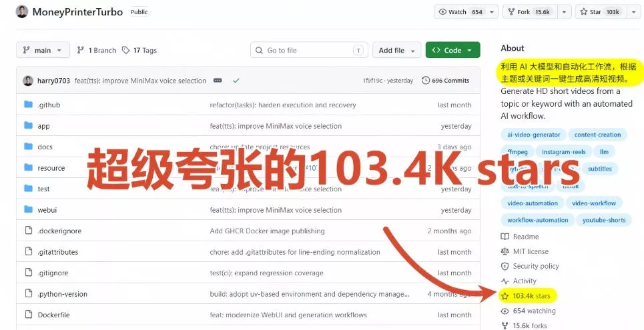Image resolution: width=644 pixels, height=330 pixels.
Task: Click the .github folder icon
Action: click(28, 104)
